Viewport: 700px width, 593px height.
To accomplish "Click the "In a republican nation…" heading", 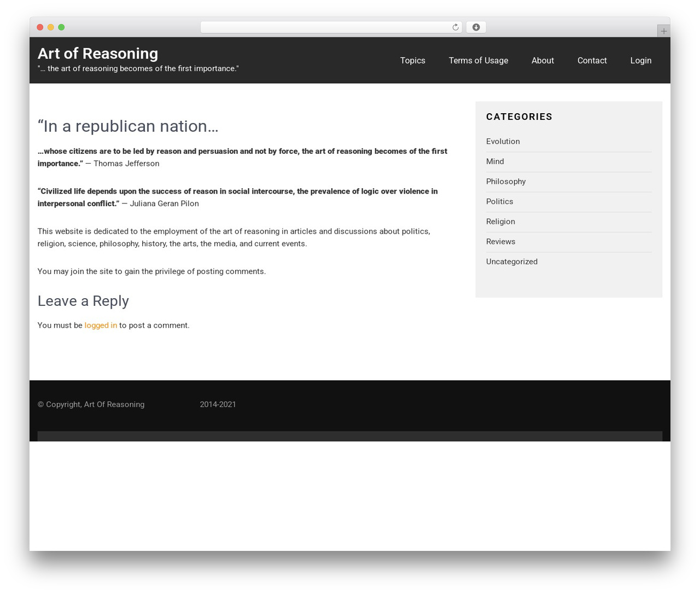I will click(x=128, y=126).
